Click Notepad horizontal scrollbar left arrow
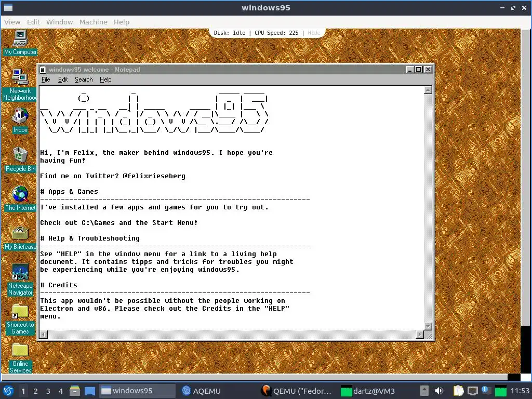Screen dimensions: 532x399 (44, 335)
